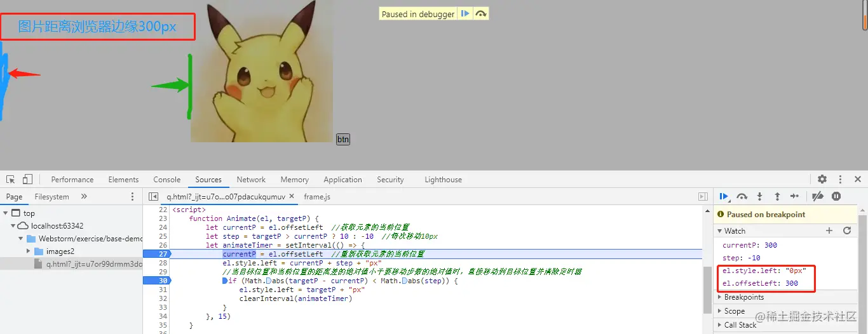Open the Network tab
This screenshot has height=334, width=868.
(251, 180)
